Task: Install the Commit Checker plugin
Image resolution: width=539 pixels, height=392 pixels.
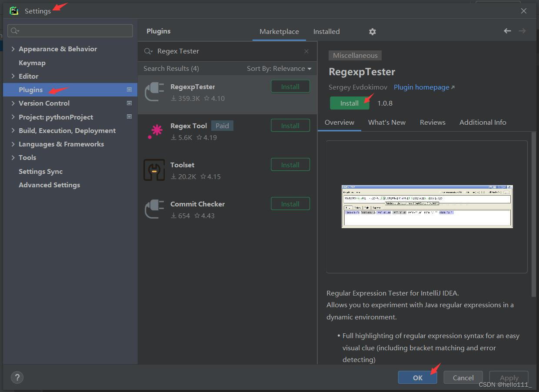Action: pyautogui.click(x=290, y=204)
